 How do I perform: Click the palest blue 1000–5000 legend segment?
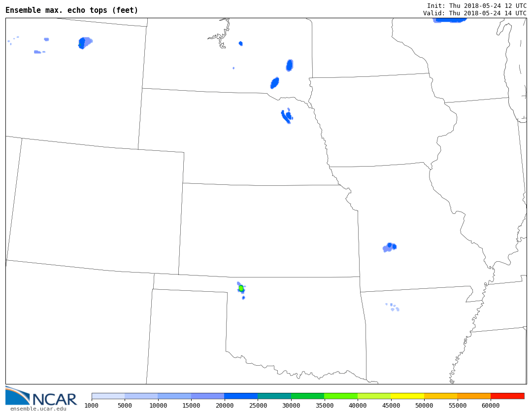(x=108, y=396)
